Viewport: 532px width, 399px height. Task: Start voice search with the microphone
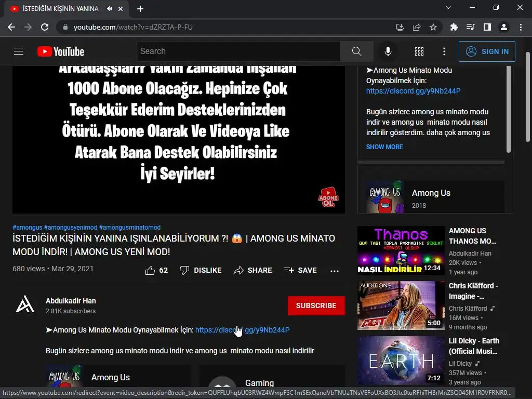pyautogui.click(x=388, y=51)
